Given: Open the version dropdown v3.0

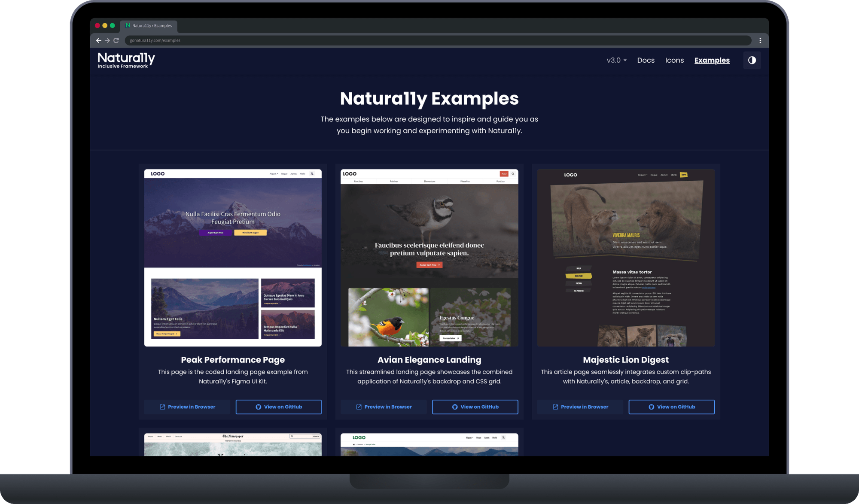Looking at the screenshot, I should tap(615, 60).
